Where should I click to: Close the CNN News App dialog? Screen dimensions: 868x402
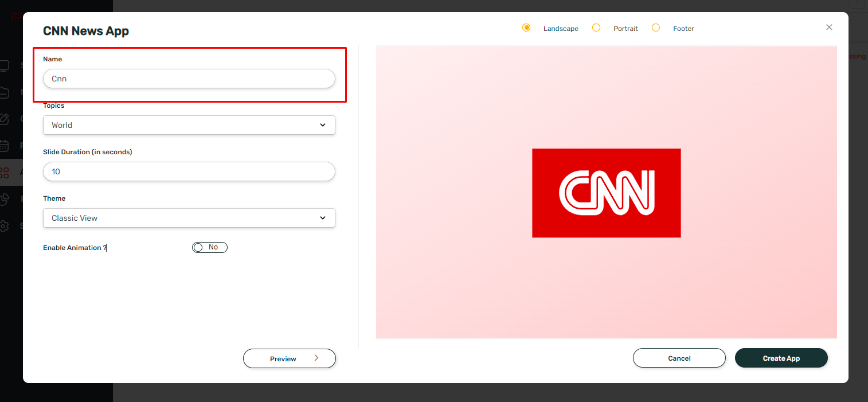[829, 27]
